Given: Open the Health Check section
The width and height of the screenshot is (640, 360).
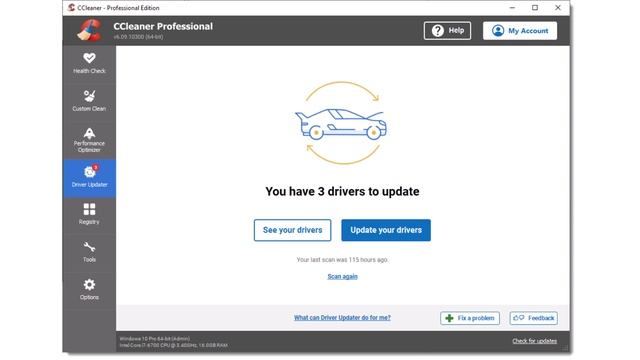Looking at the screenshot, I should coord(89,64).
